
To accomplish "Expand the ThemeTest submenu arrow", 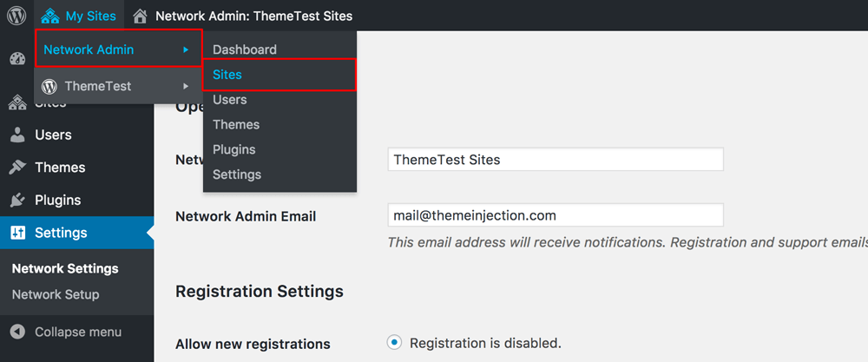I will pyautogui.click(x=186, y=86).
